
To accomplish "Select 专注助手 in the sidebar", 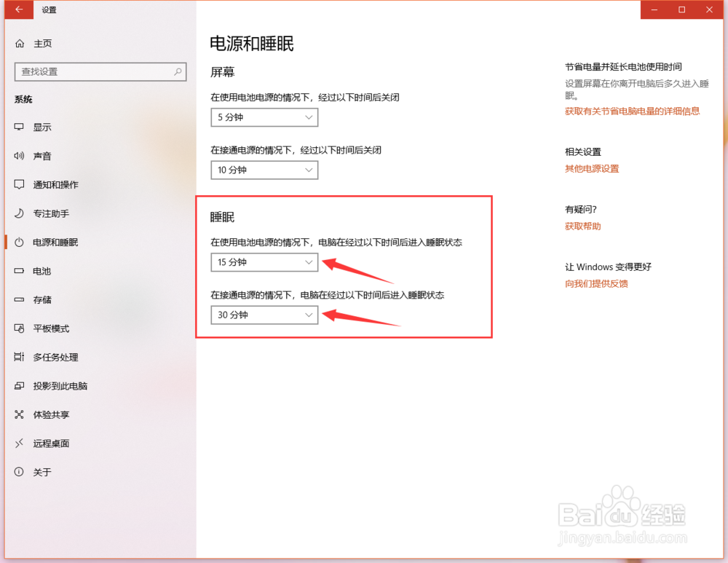I will (x=51, y=213).
